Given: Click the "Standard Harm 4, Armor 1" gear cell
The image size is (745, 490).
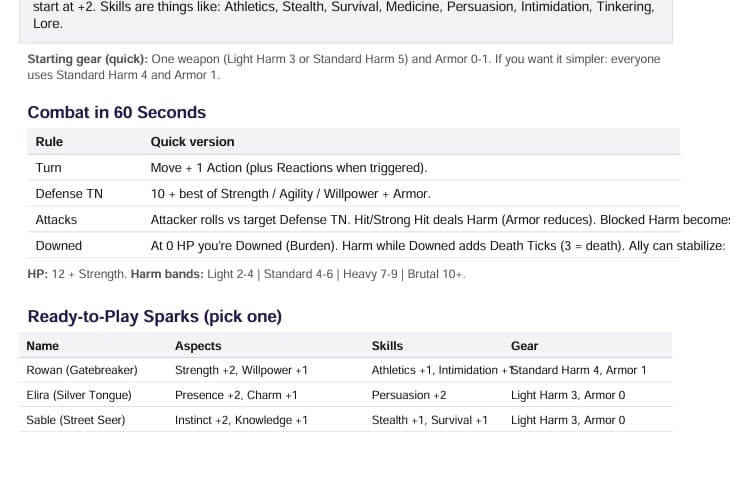Looking at the screenshot, I should pos(580,370).
